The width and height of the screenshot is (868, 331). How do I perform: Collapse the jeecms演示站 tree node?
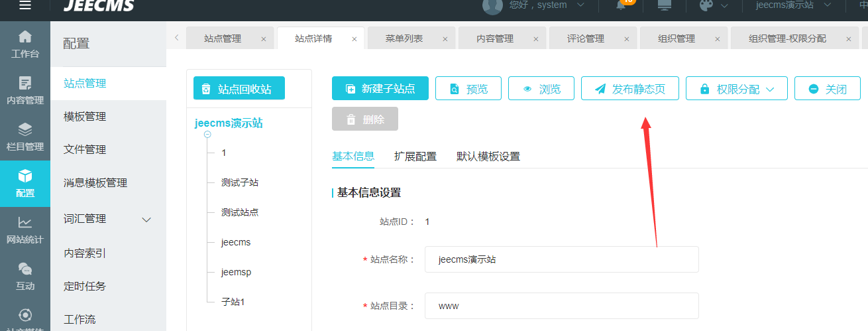207,135
